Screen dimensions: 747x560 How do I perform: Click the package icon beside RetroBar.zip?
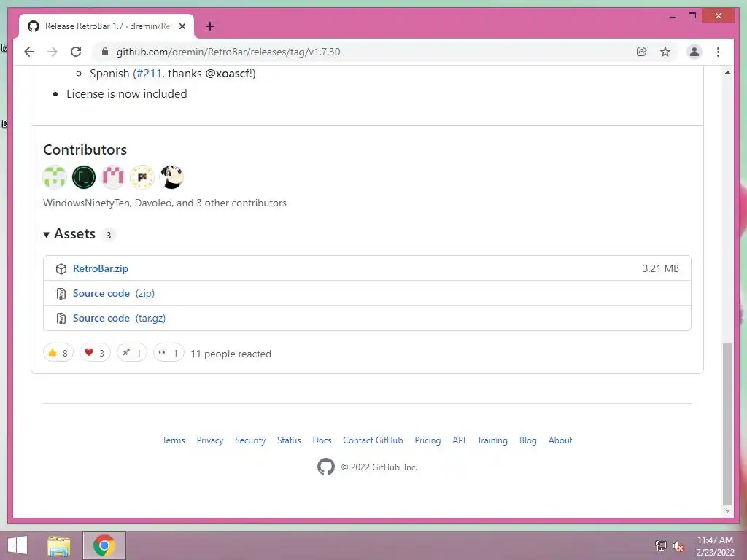61,269
